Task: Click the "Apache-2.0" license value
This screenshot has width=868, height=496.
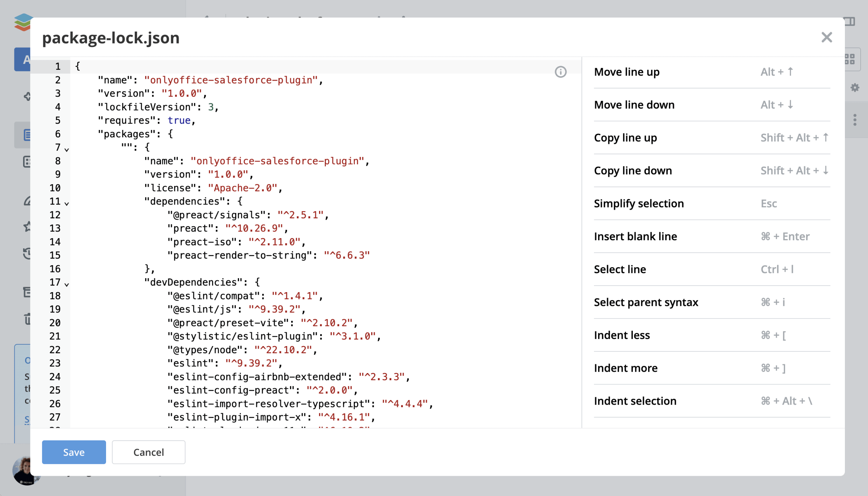Action: click(243, 188)
